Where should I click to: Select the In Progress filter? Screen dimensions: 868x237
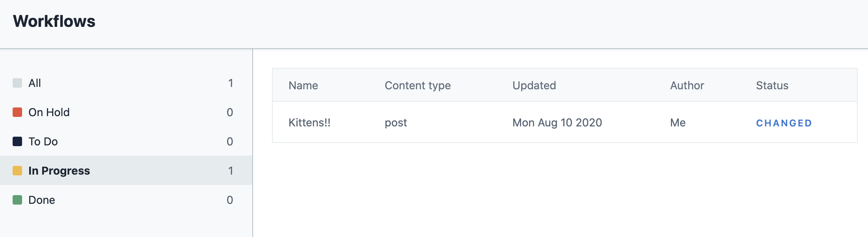pos(59,171)
